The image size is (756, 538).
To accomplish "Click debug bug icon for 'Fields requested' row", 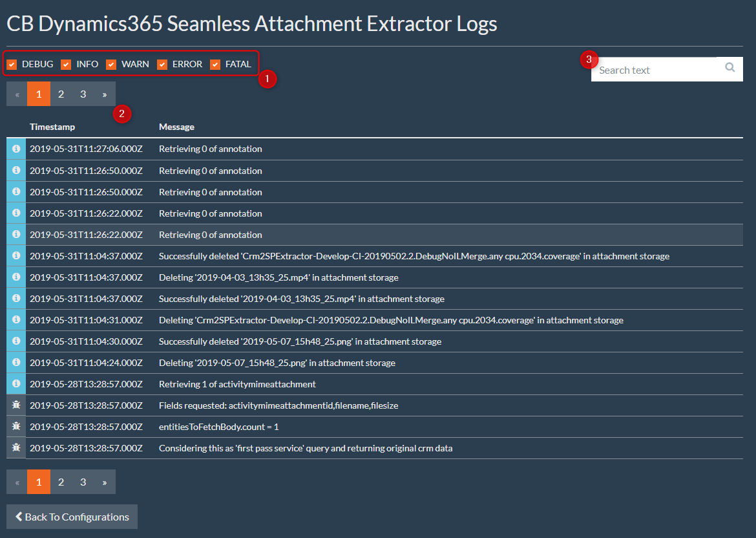I will coord(16,405).
